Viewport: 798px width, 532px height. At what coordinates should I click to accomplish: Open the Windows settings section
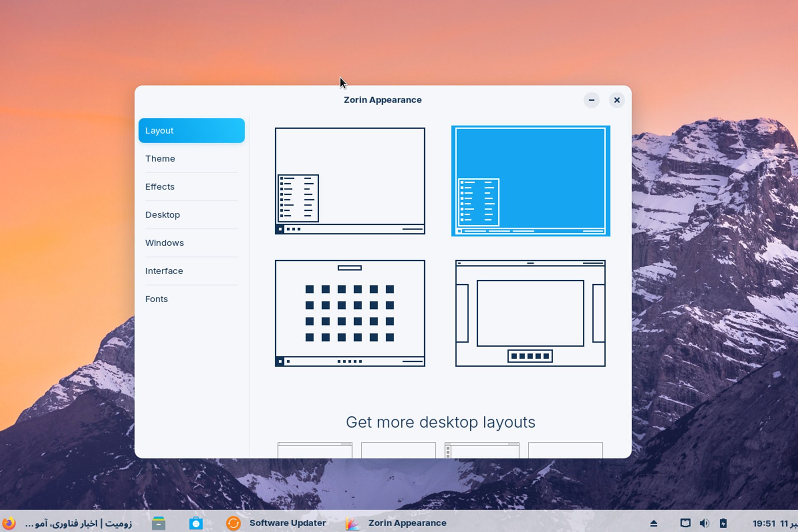[192, 243]
